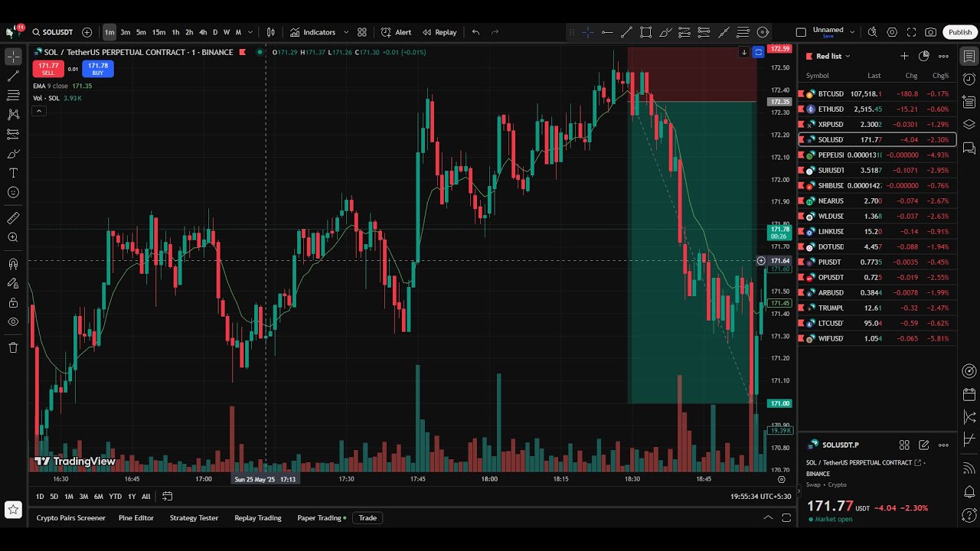The width and height of the screenshot is (980, 551).
Task: Open the Unnamed layout dropdown arrow
Action: [852, 32]
